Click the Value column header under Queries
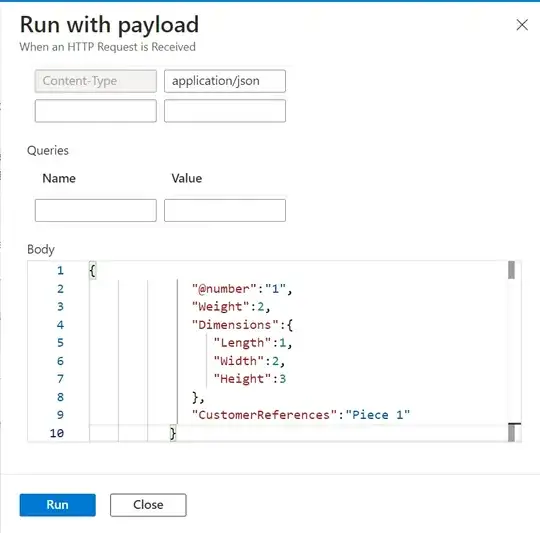Screen dimensions: 540x533 coord(187,178)
